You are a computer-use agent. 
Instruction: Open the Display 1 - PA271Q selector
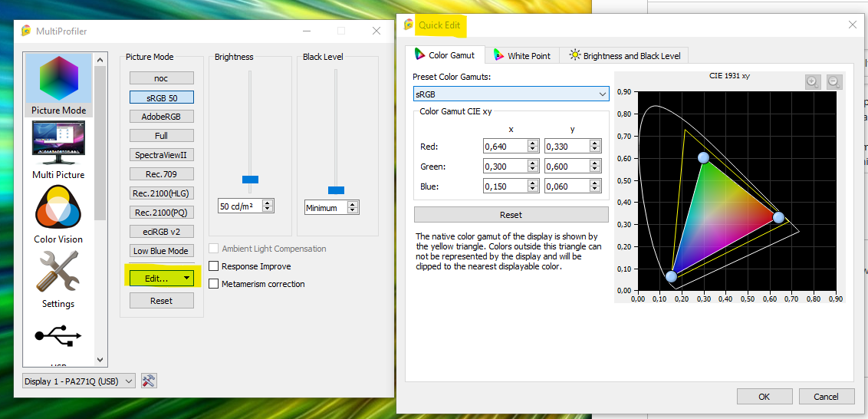click(x=79, y=381)
